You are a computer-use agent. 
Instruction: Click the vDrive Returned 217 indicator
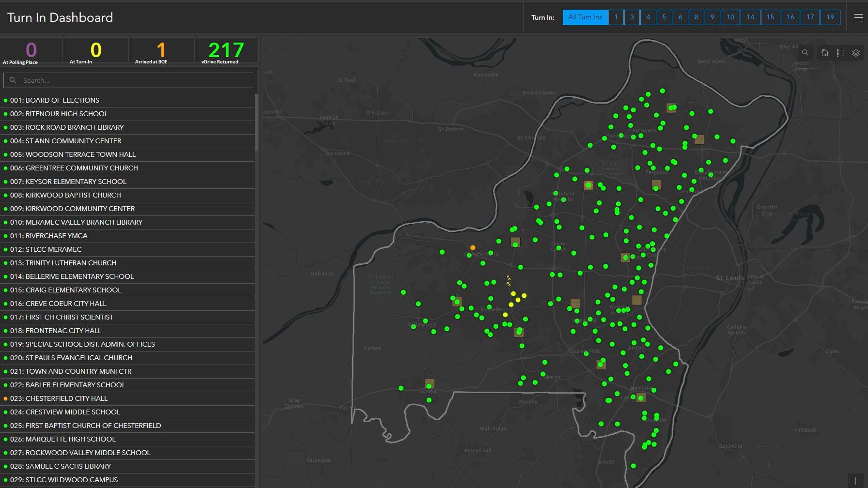[x=226, y=51]
